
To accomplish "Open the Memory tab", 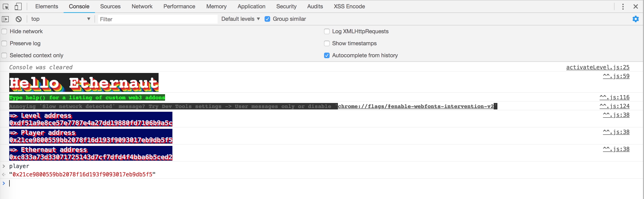I will pos(216,6).
